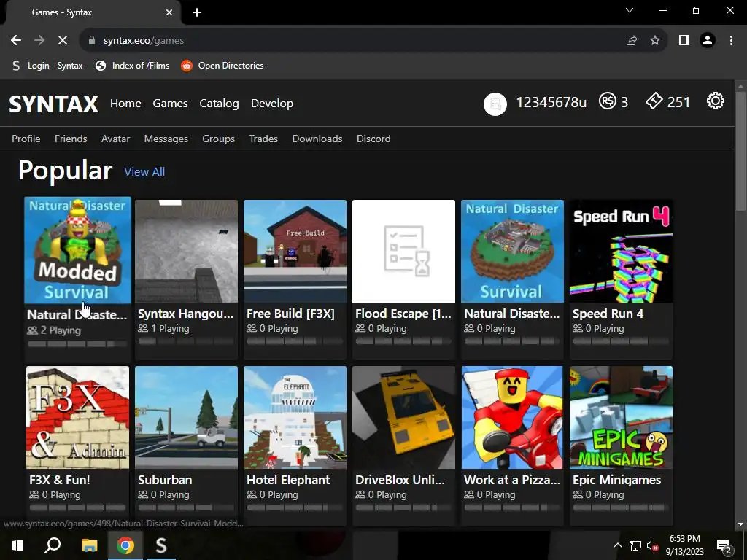Open the Epic Minigames thumbnail
This screenshot has width=747, height=560.
[x=621, y=417]
